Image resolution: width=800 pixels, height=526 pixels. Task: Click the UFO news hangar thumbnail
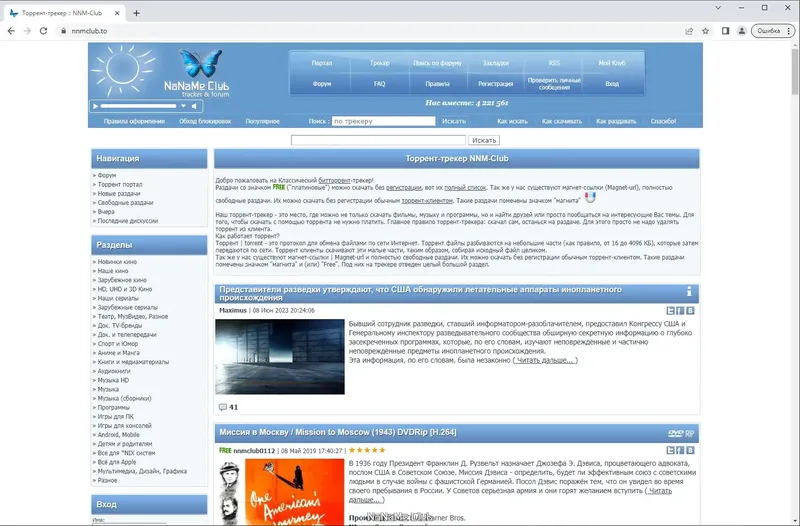(280, 357)
